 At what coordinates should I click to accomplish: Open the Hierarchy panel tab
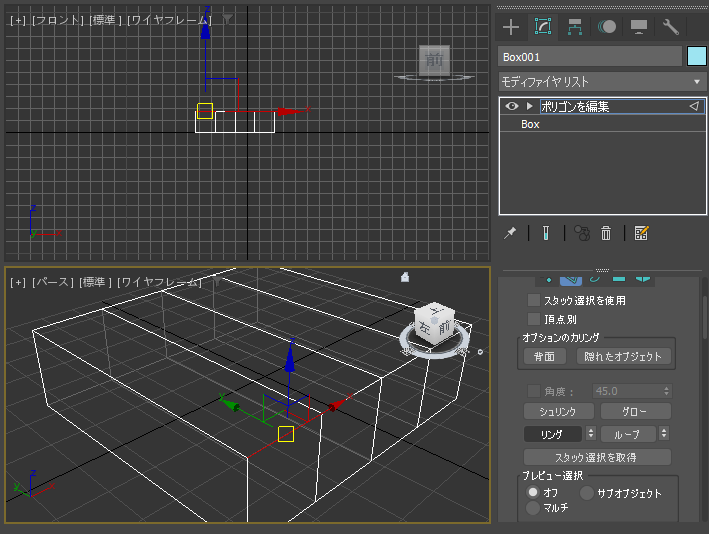pyautogui.click(x=575, y=27)
